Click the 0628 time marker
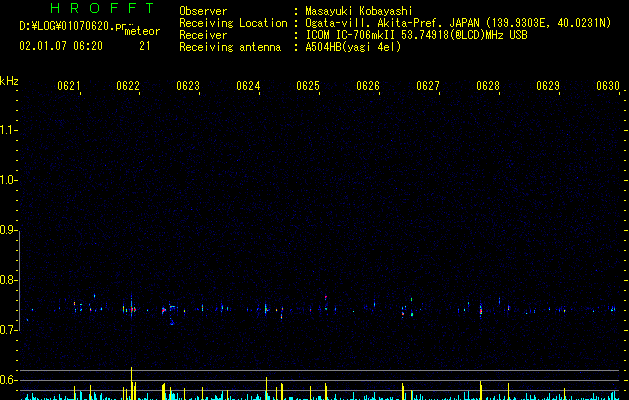 (488, 85)
